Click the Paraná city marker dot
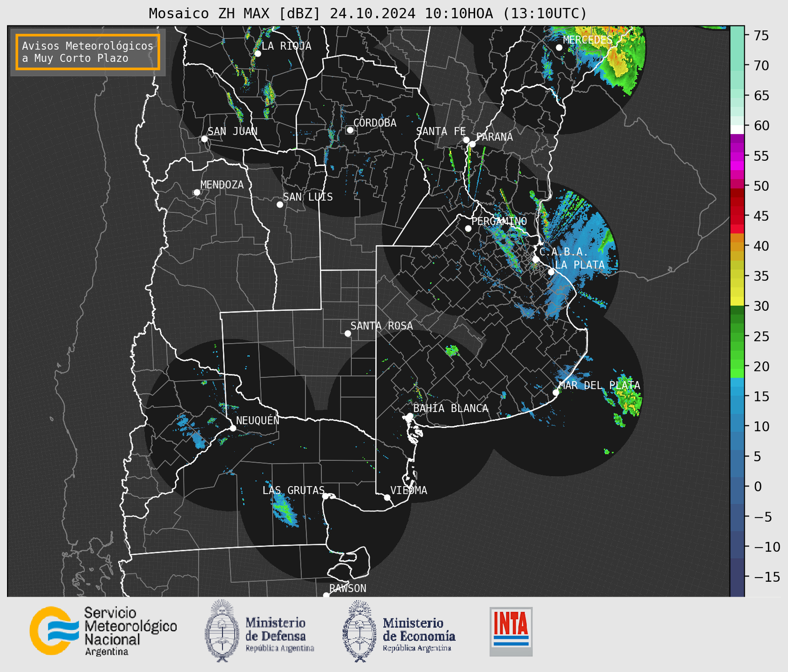The width and height of the screenshot is (788, 672). (x=472, y=144)
